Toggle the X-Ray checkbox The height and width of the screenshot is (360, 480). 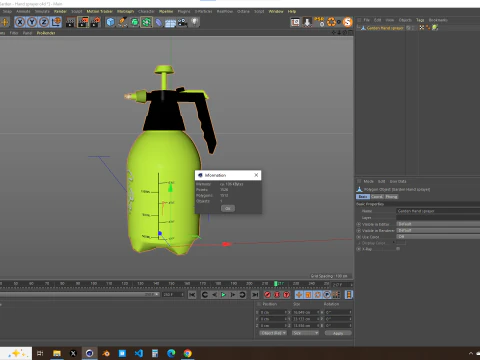click(398, 249)
